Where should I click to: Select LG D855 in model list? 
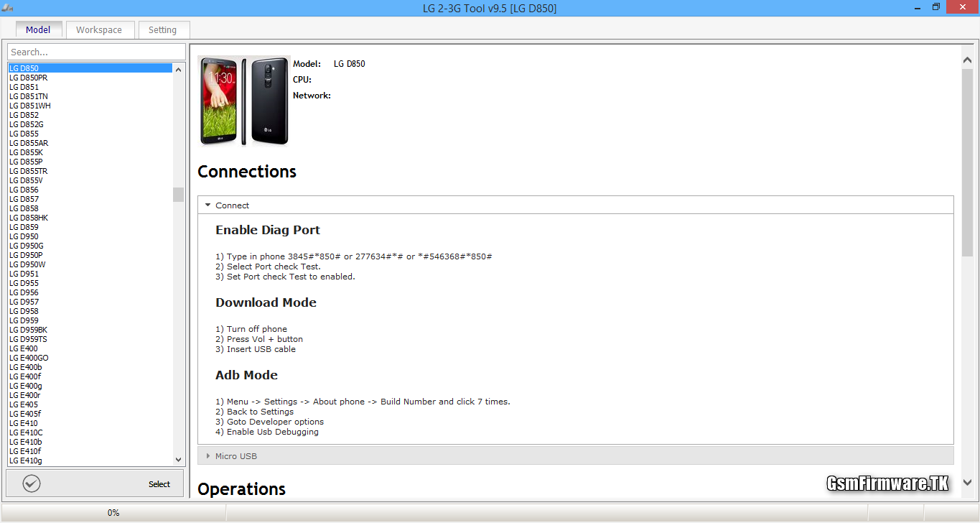[x=90, y=134]
